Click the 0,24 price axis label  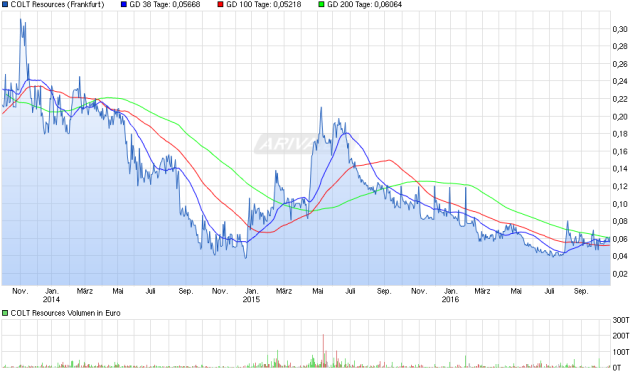point(620,81)
